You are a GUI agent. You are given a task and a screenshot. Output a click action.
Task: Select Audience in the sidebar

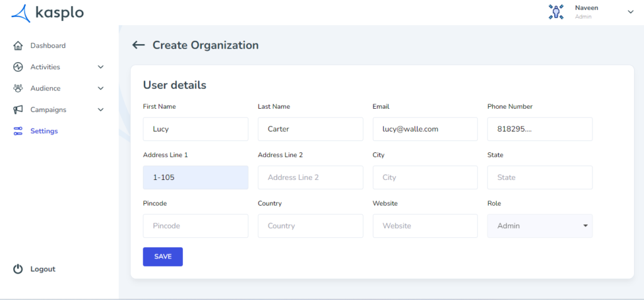click(45, 88)
